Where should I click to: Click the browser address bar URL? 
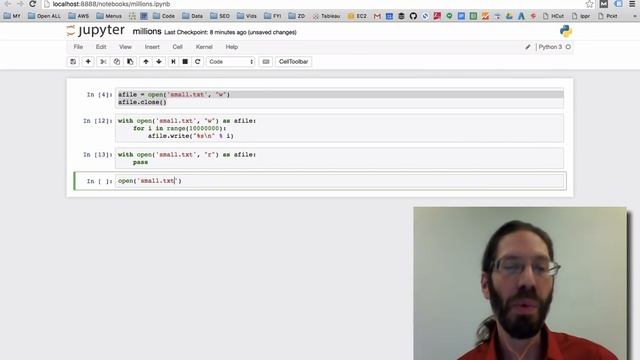111,4
